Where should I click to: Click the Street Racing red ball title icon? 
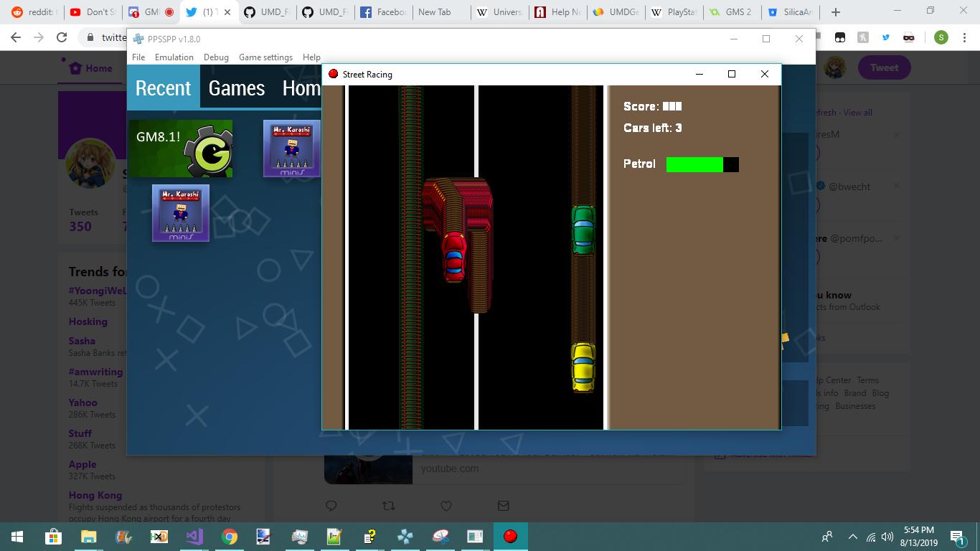[x=333, y=74]
